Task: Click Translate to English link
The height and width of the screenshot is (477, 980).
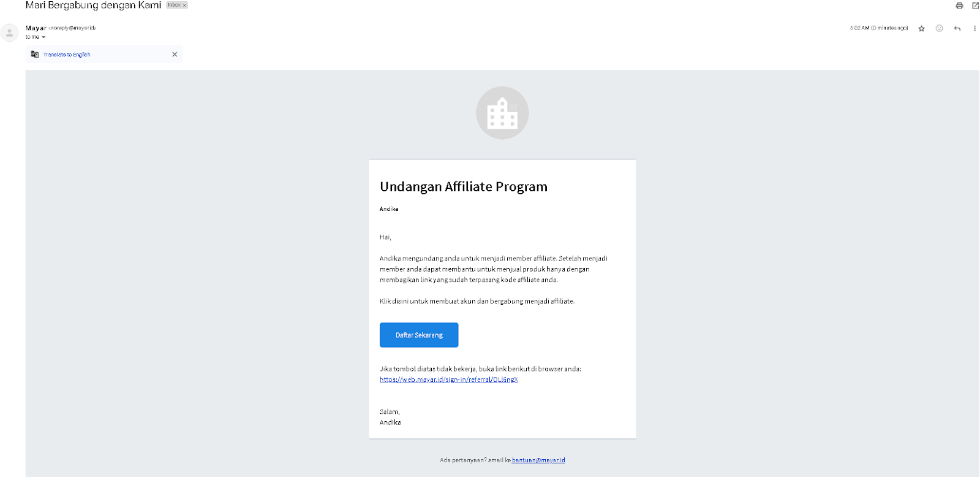Action: coord(66,55)
